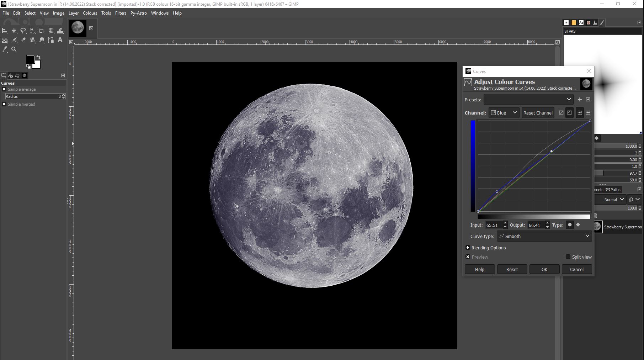
Task: Click the Reset Channel button
Action: (538, 113)
